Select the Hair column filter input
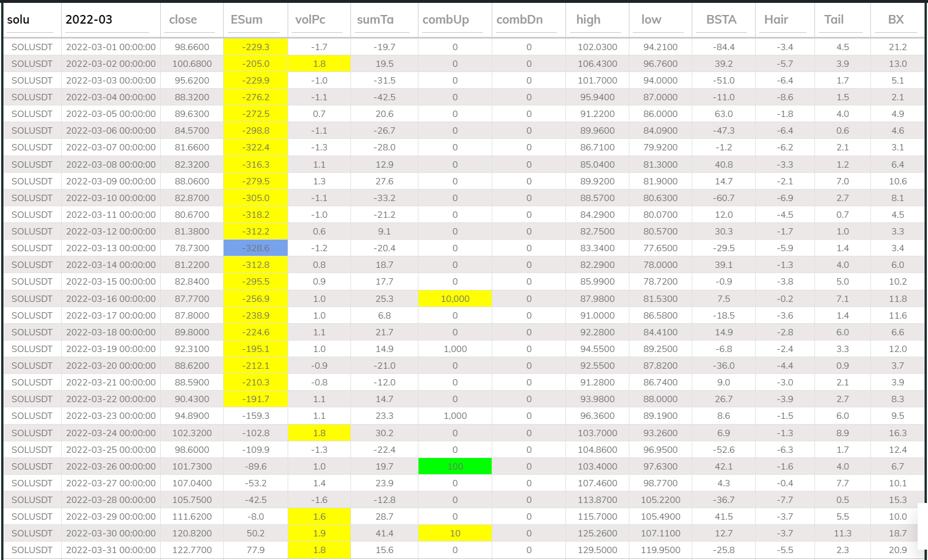The image size is (928, 560). coord(784,20)
